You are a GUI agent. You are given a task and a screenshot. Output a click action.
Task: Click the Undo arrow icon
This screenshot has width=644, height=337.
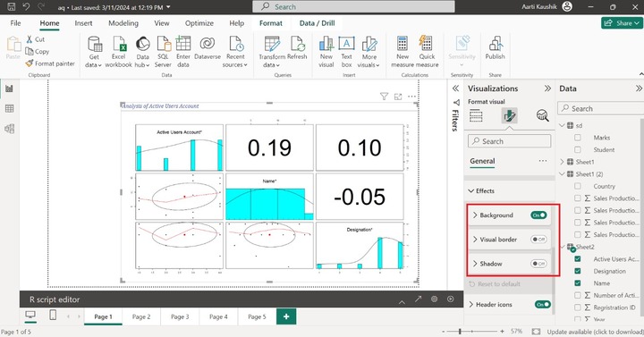(26, 6)
